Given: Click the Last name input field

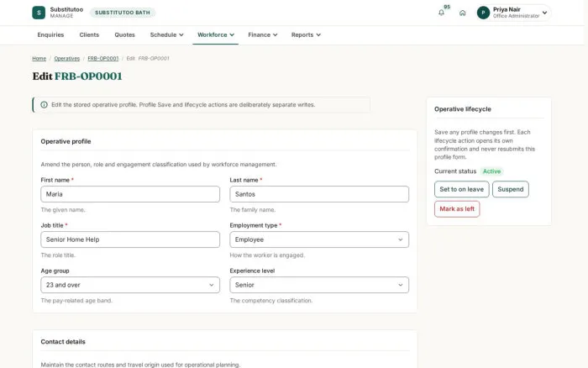Looking at the screenshot, I should pos(319,194).
